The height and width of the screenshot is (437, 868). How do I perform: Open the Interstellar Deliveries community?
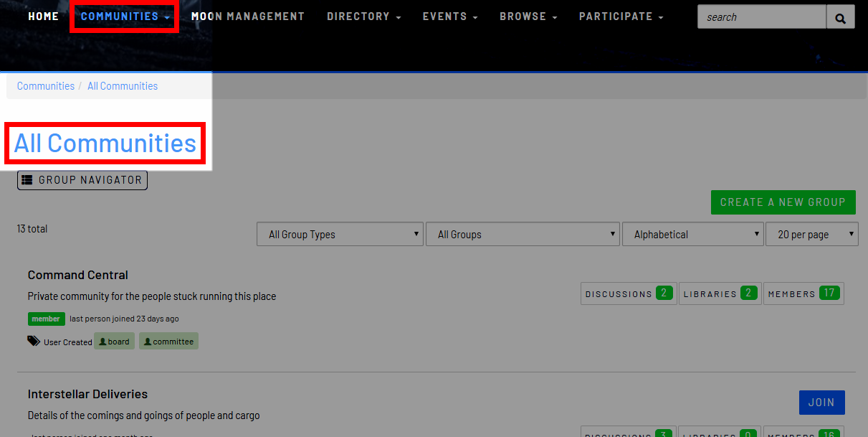point(87,394)
